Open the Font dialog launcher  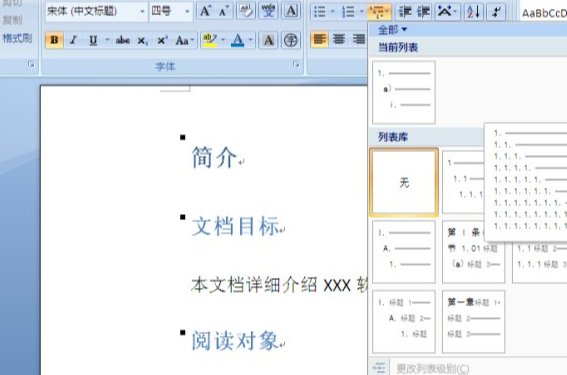(x=296, y=64)
